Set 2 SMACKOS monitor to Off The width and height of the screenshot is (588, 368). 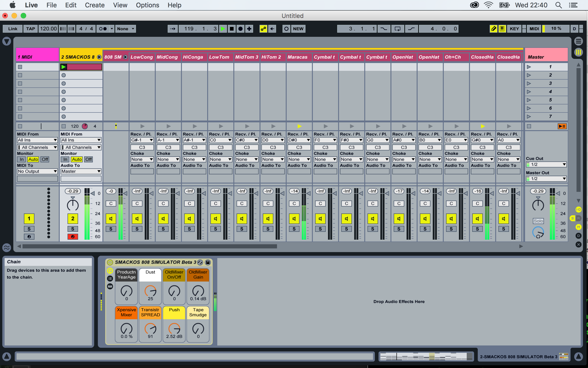tap(89, 159)
